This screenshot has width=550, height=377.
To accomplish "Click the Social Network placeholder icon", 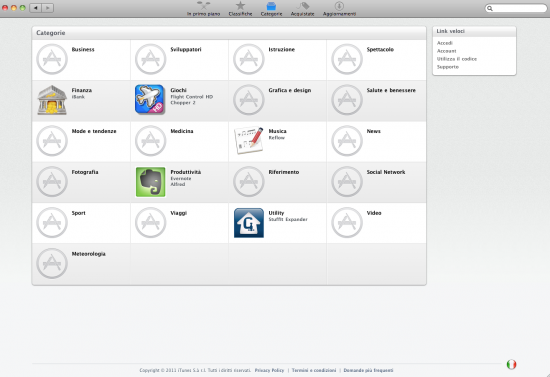I will 347,182.
